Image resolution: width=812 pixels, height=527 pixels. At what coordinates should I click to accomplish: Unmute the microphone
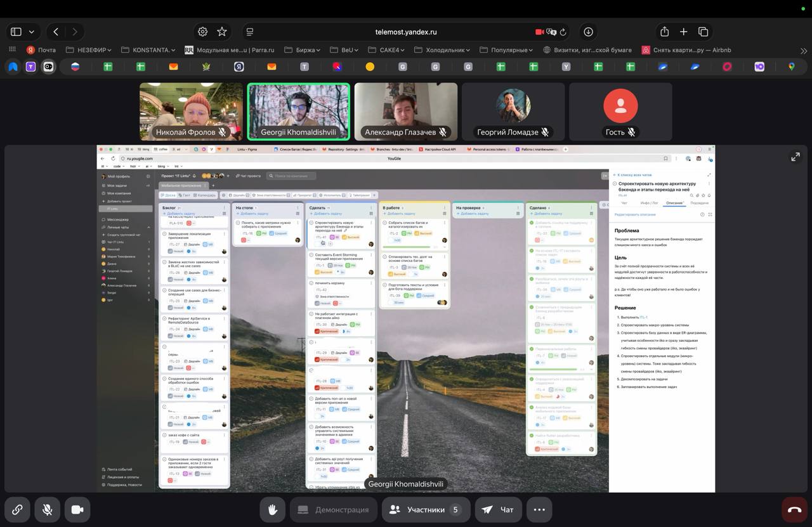coord(47,509)
